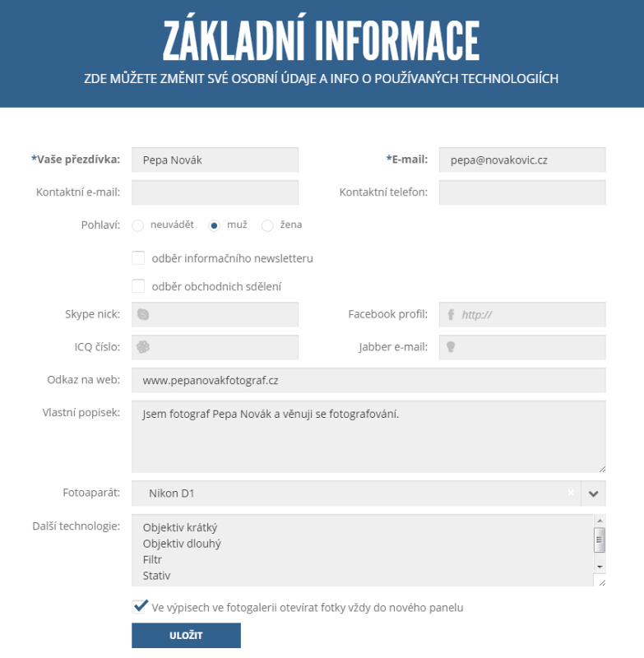Click the ICQ flower icon in ICQ číslo field
This screenshot has height=658, width=644.
point(143,347)
